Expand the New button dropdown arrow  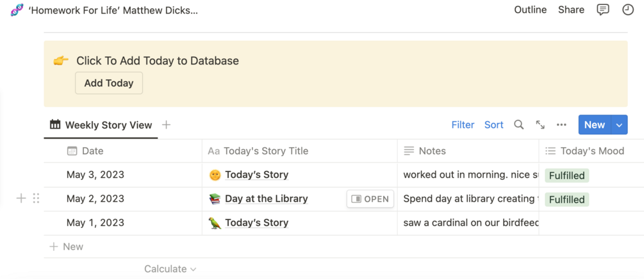coord(619,125)
